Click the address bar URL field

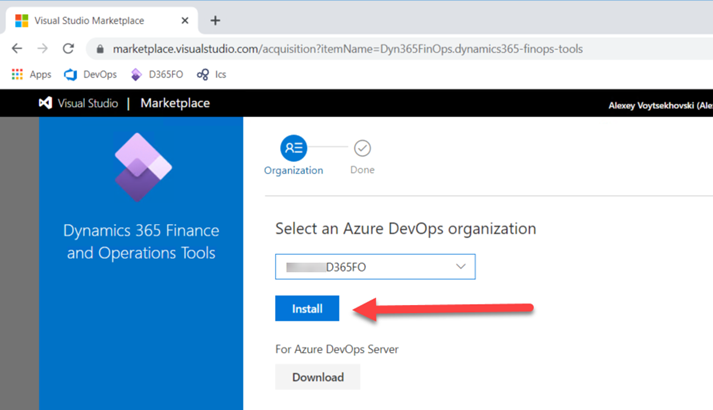click(348, 48)
